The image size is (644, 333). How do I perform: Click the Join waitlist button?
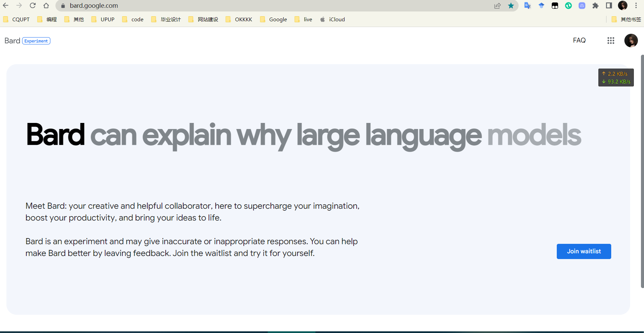[584, 251]
